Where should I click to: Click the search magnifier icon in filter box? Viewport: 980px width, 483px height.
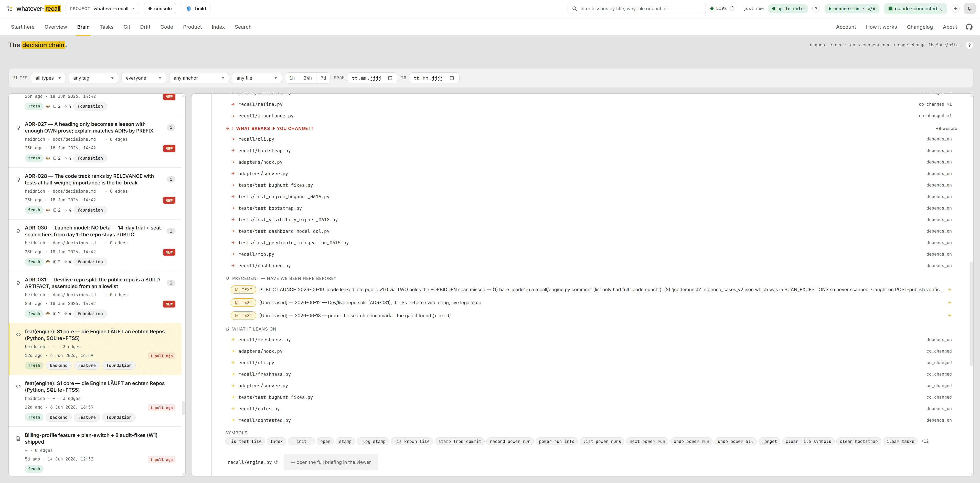(574, 8)
